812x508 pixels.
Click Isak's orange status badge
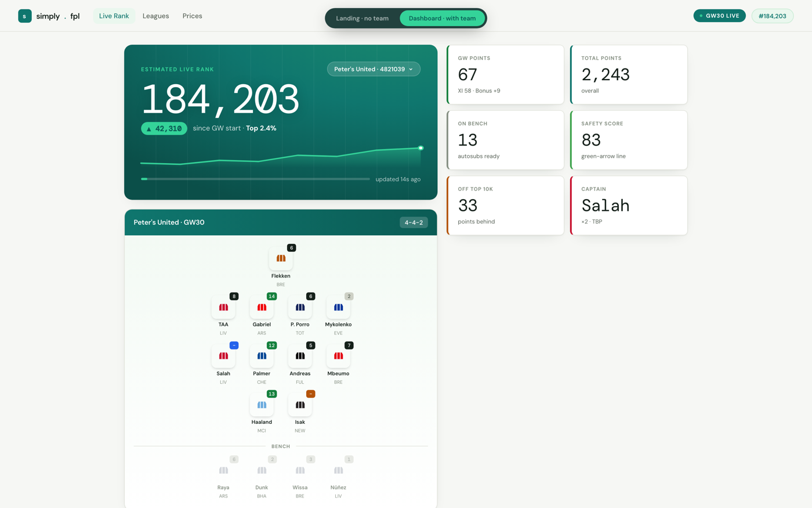tap(310, 394)
